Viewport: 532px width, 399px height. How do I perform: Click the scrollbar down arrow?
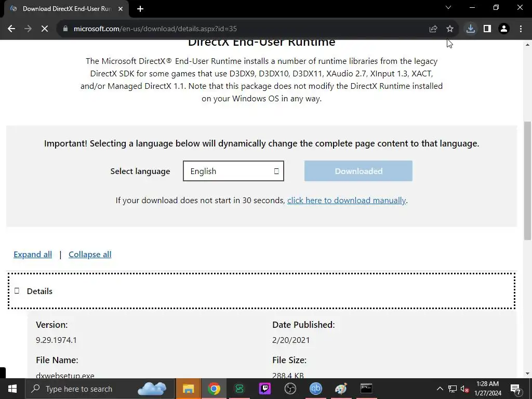pos(528,374)
